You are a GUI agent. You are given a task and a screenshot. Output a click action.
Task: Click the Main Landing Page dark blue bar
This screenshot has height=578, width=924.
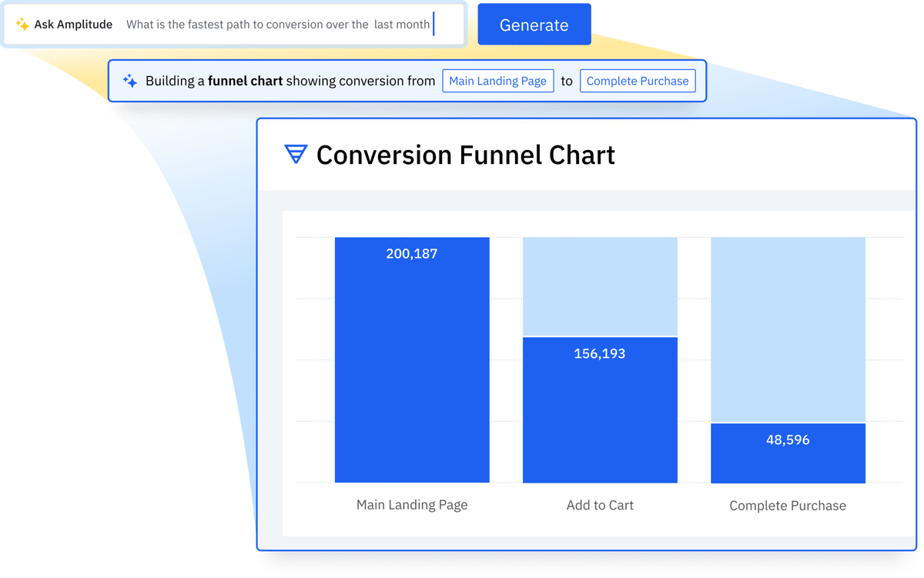coord(412,360)
